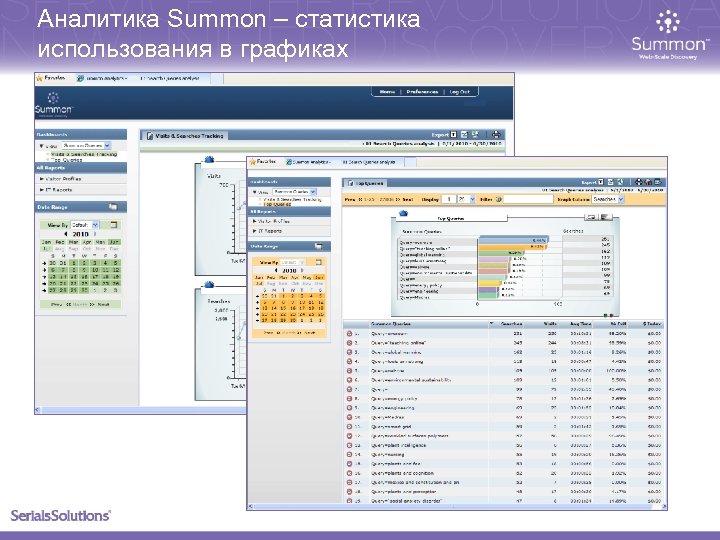The height and width of the screenshot is (540, 720).
Task: Click blue top bar in Top Queries chart
Action: click(513, 240)
